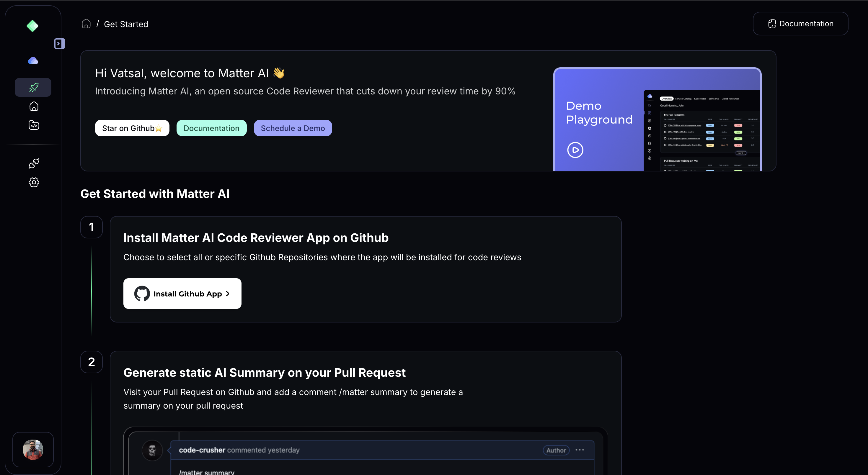This screenshot has width=868, height=475.
Task: Click the Demo Playground title text
Action: [599, 113]
